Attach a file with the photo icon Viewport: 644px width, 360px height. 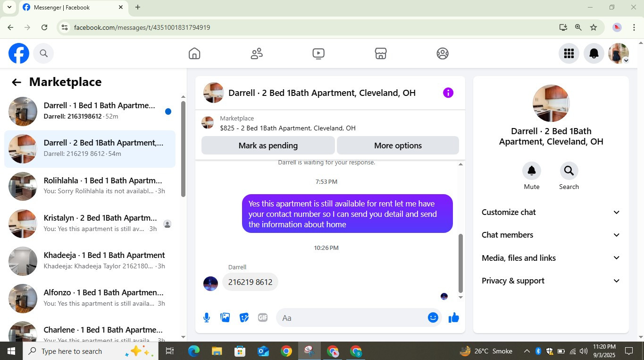pyautogui.click(x=225, y=318)
